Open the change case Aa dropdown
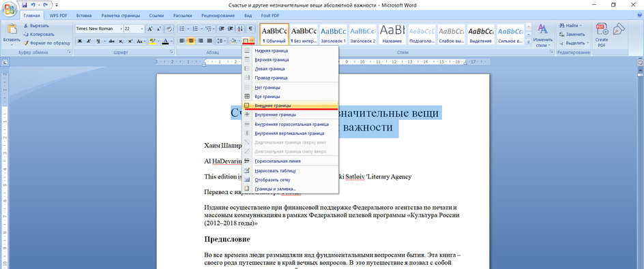Viewport: 644px width, 269px height. click(141, 41)
